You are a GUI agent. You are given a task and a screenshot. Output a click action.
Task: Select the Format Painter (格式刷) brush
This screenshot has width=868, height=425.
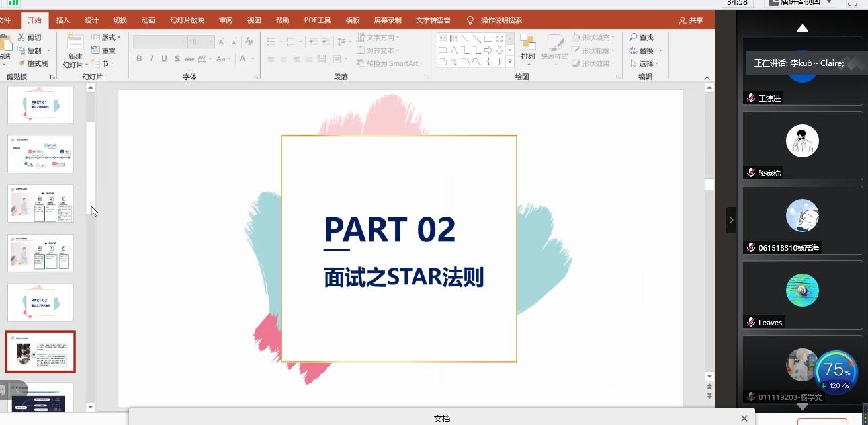[x=22, y=63]
